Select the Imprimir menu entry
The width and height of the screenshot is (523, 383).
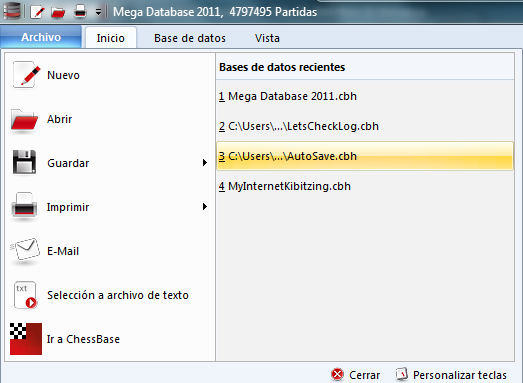(109, 207)
